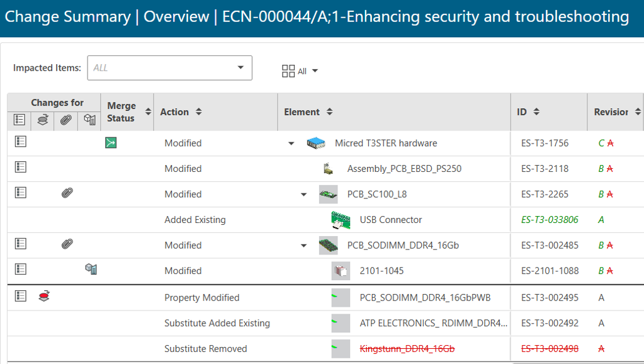Click the attachment icon in PCB_SODIMM_DDR4_16Gb row

tap(67, 244)
